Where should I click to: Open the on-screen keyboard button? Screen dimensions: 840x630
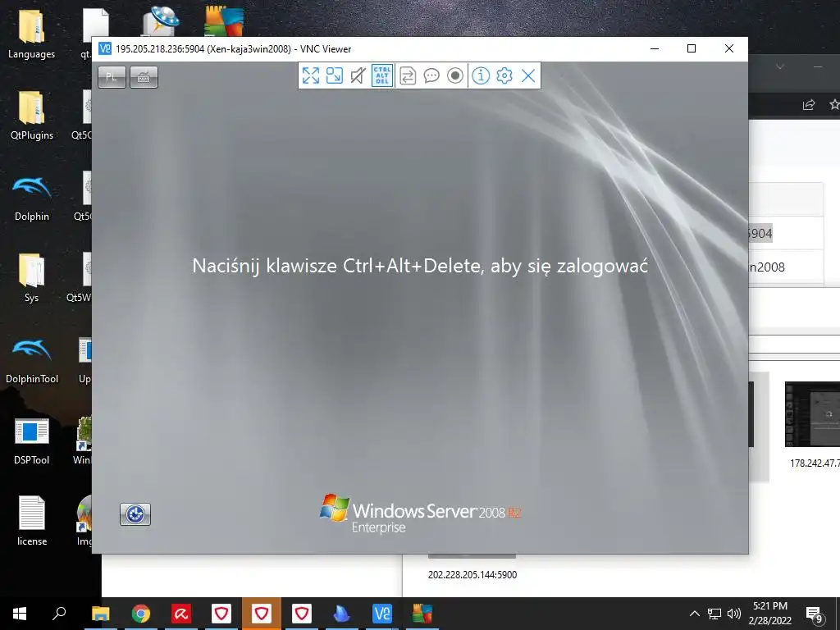(x=144, y=77)
